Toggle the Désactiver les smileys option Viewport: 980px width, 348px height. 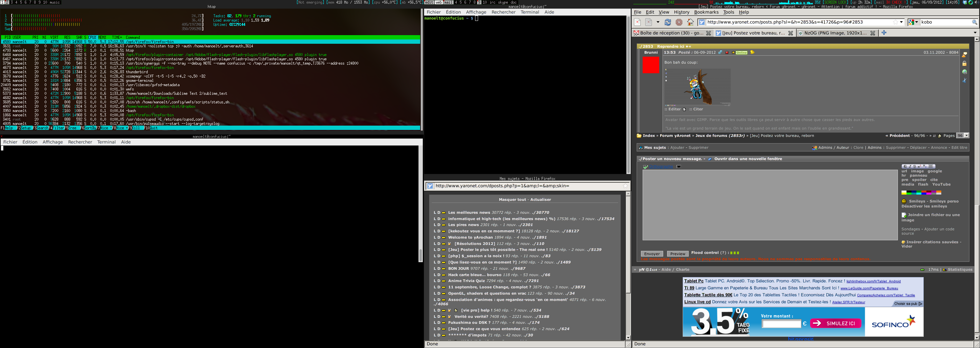(924, 206)
